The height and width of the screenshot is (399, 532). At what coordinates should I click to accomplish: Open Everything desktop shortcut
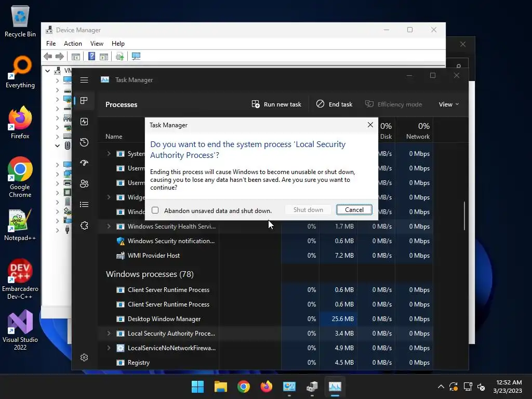click(x=20, y=72)
